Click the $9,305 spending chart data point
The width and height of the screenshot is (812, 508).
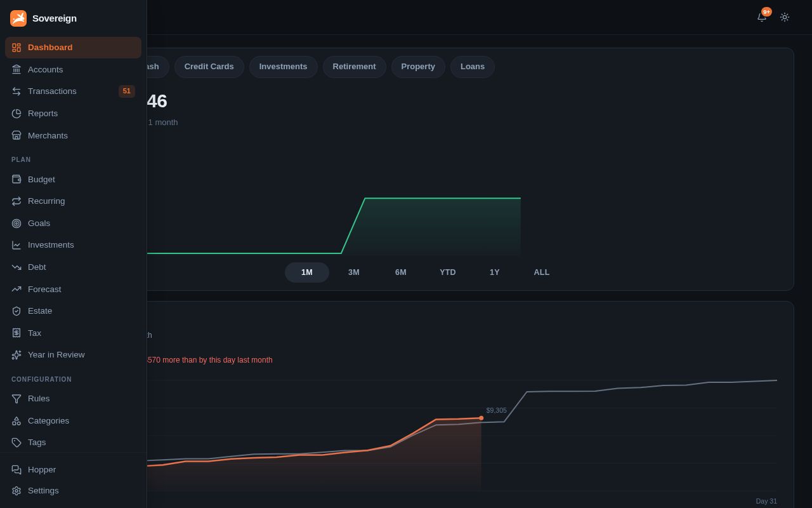(x=481, y=418)
